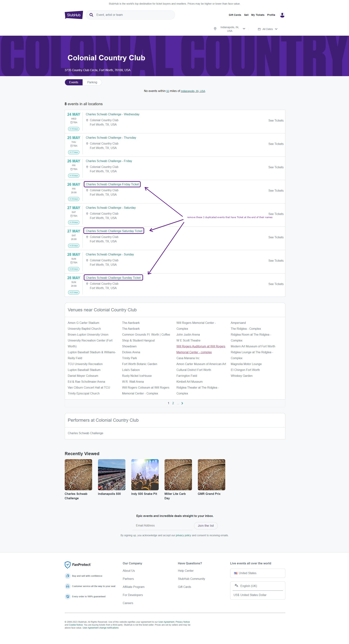
Task: See Tickets for Sunday Ticket 20:00 event
Action: click(276, 284)
